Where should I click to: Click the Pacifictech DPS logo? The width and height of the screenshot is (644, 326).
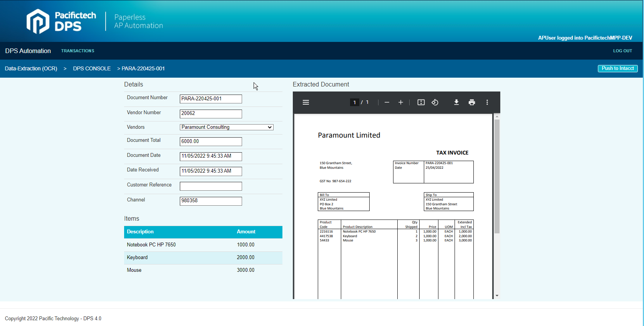pyautogui.click(x=61, y=21)
